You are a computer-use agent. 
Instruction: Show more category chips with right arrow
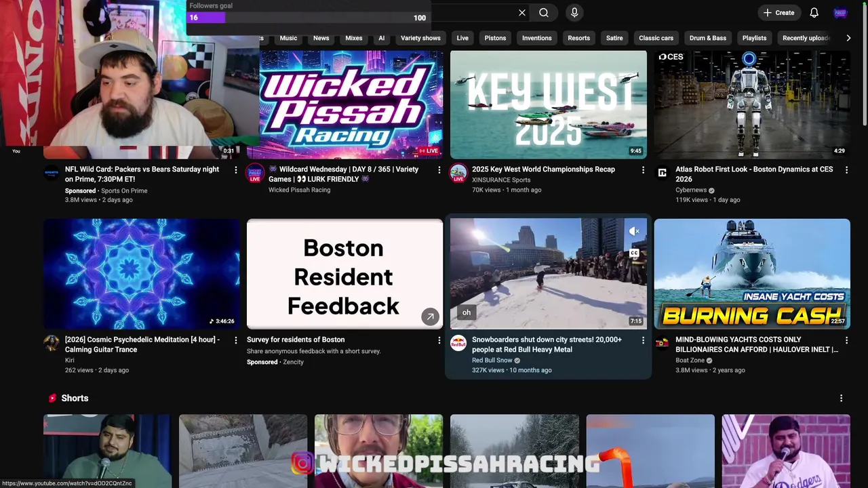[x=848, y=38]
